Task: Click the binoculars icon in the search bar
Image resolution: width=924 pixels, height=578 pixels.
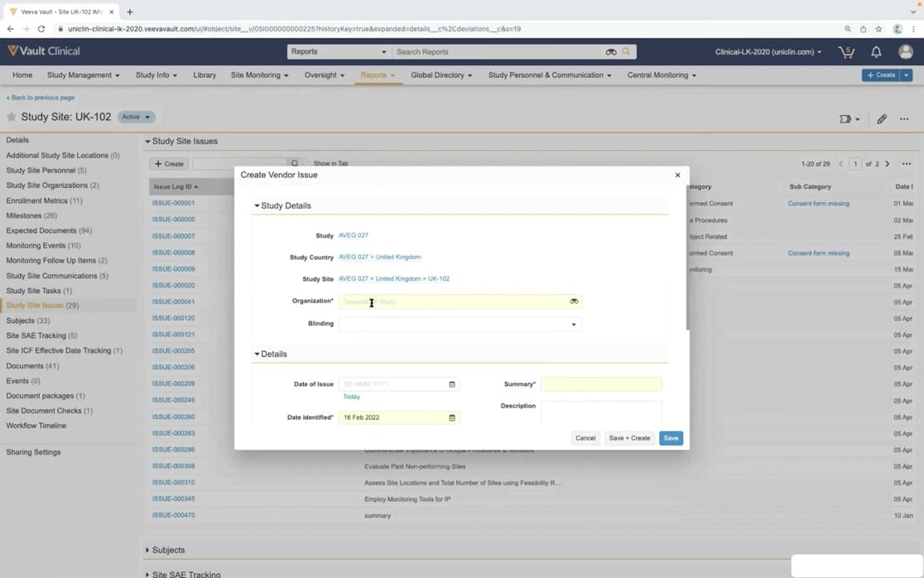Action: (610, 52)
